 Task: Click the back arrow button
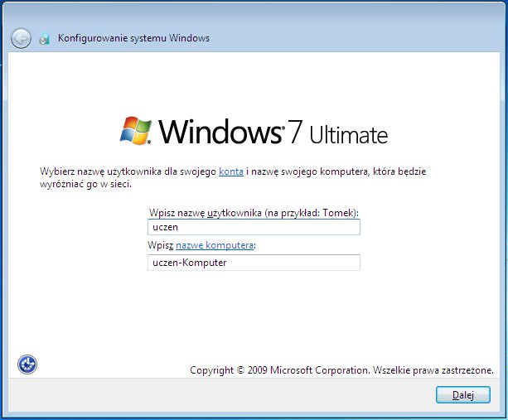(21, 39)
